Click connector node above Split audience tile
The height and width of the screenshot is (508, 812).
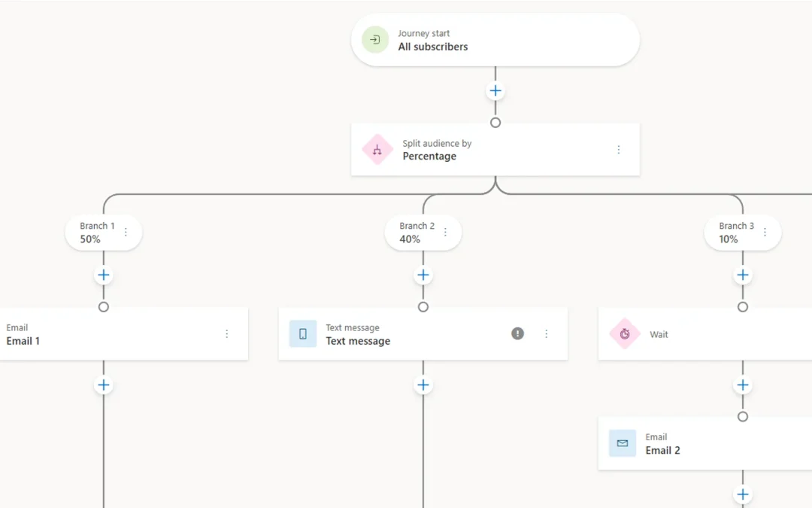(495, 123)
